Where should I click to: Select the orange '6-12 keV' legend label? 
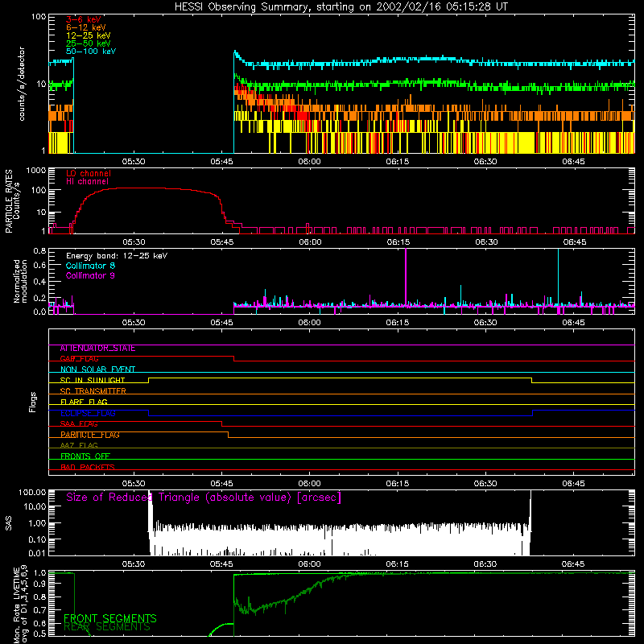(x=86, y=27)
